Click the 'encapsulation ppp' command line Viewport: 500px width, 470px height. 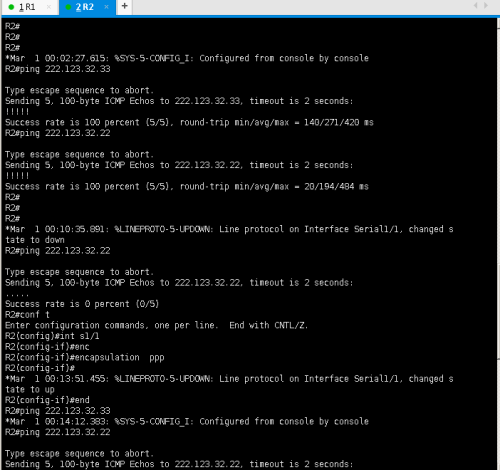click(x=85, y=357)
